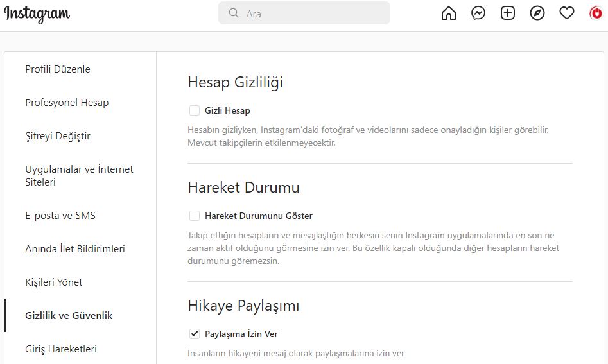Viewport: 608px width, 364px height.
Task: Click the Instagram logo
Action: click(37, 14)
